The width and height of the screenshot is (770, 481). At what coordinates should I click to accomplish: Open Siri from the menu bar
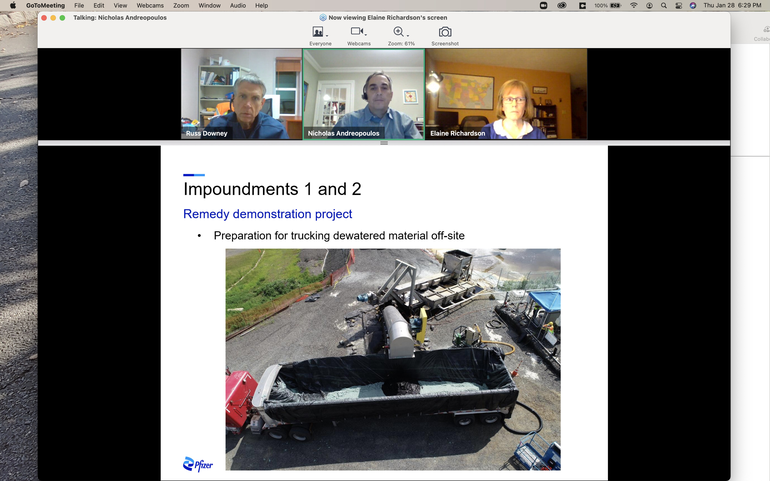(692, 5)
